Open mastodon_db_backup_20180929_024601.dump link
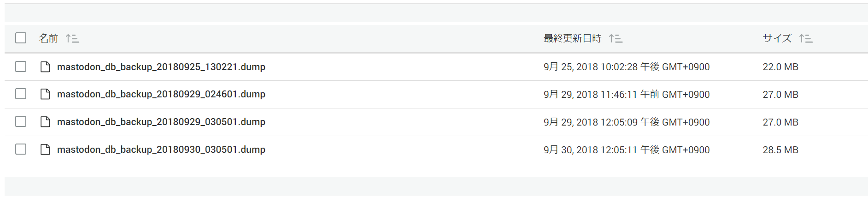 [x=161, y=94]
